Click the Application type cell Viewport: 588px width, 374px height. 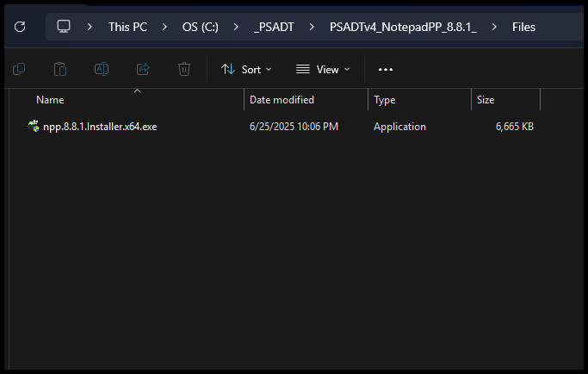[x=399, y=127]
